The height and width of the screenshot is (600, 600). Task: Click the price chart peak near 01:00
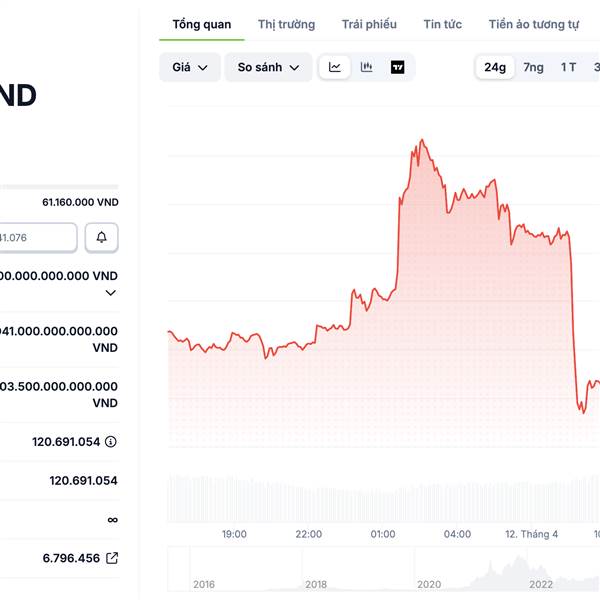click(423, 141)
